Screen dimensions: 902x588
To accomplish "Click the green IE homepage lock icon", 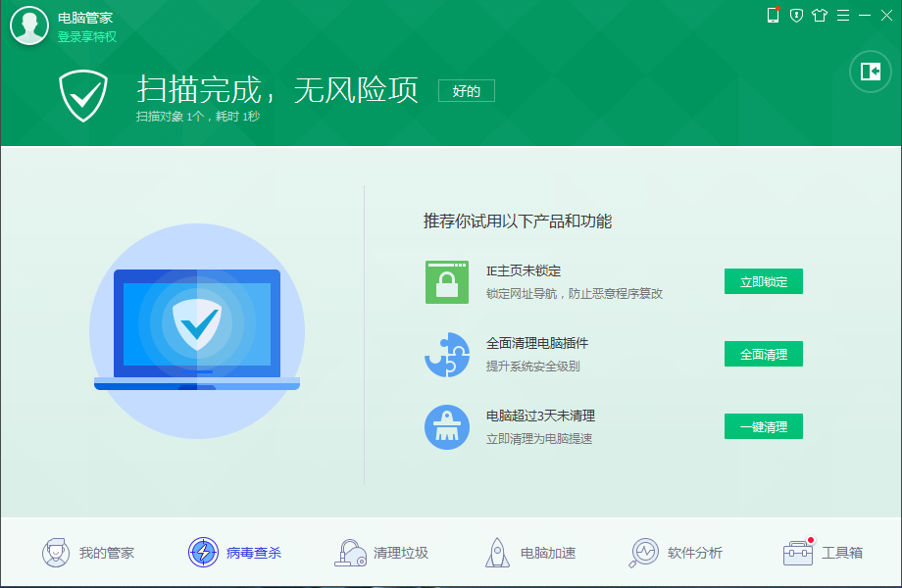I will [x=447, y=282].
